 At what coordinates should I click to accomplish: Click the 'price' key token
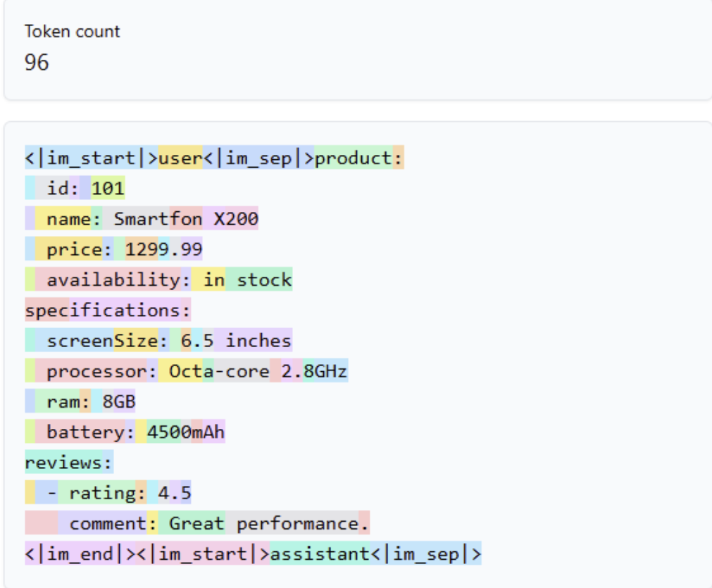68,249
